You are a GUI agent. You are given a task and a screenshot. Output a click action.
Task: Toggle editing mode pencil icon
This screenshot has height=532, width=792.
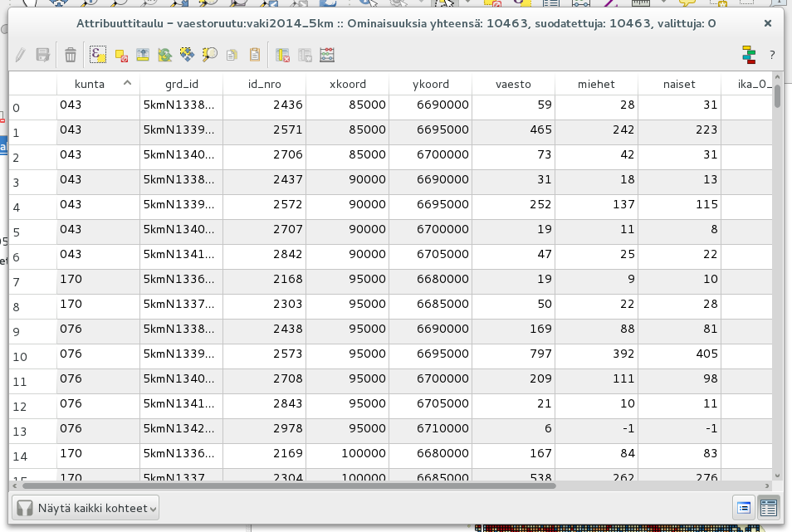coord(20,55)
